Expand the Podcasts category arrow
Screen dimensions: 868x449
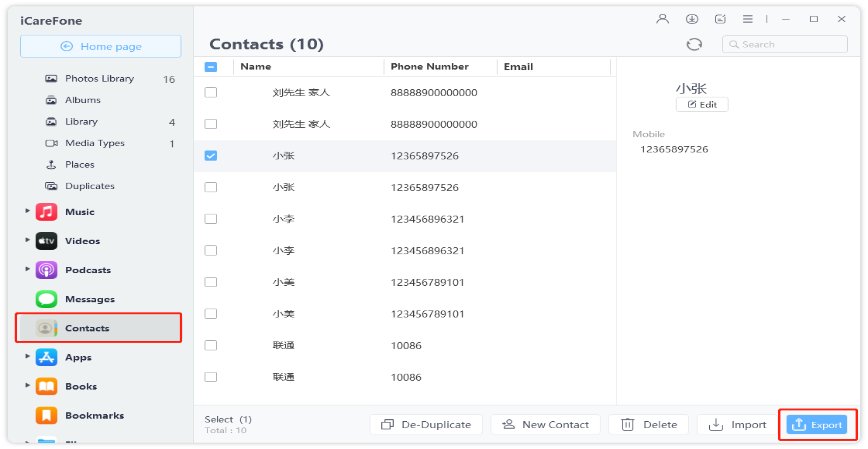pos(27,269)
